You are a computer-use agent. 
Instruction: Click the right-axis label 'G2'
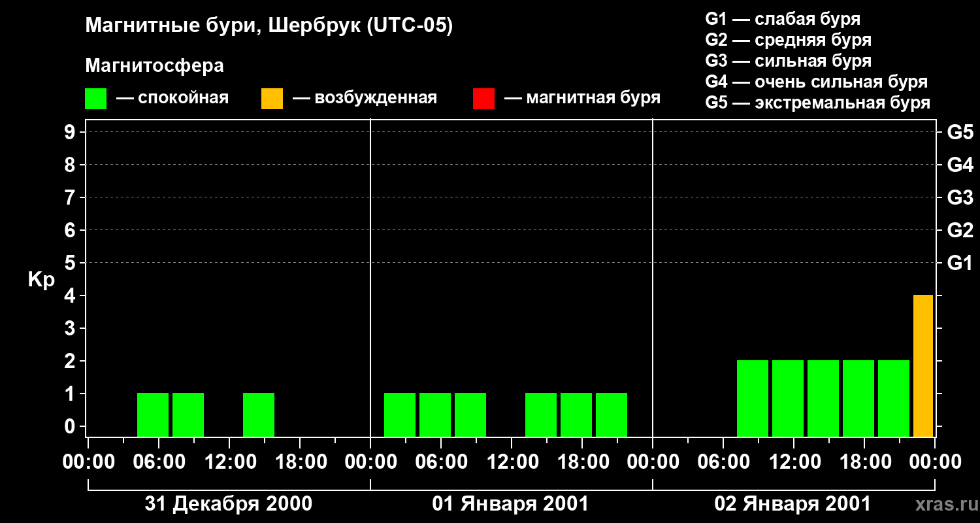tap(960, 230)
